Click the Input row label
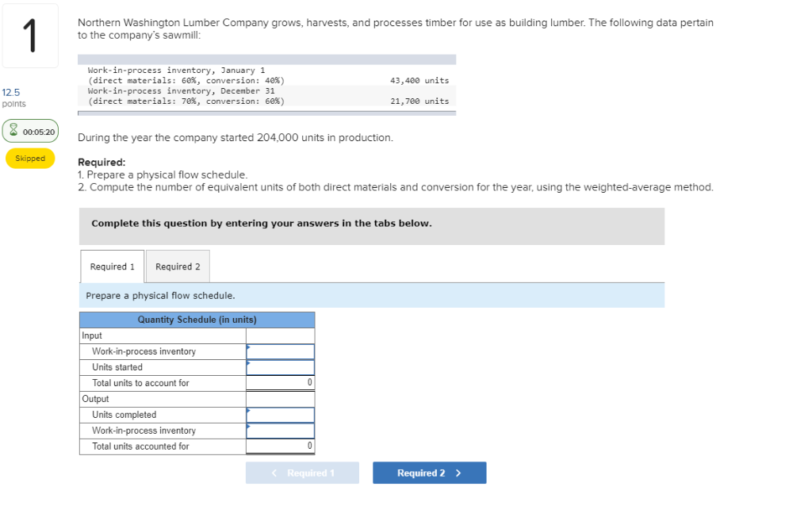The image size is (812, 521). [92, 335]
